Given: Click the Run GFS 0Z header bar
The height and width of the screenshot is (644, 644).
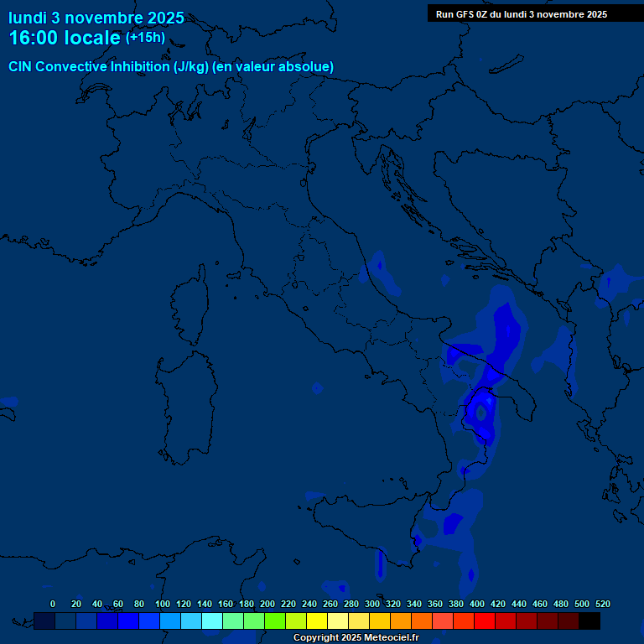Looking at the screenshot, I should click(x=522, y=14).
